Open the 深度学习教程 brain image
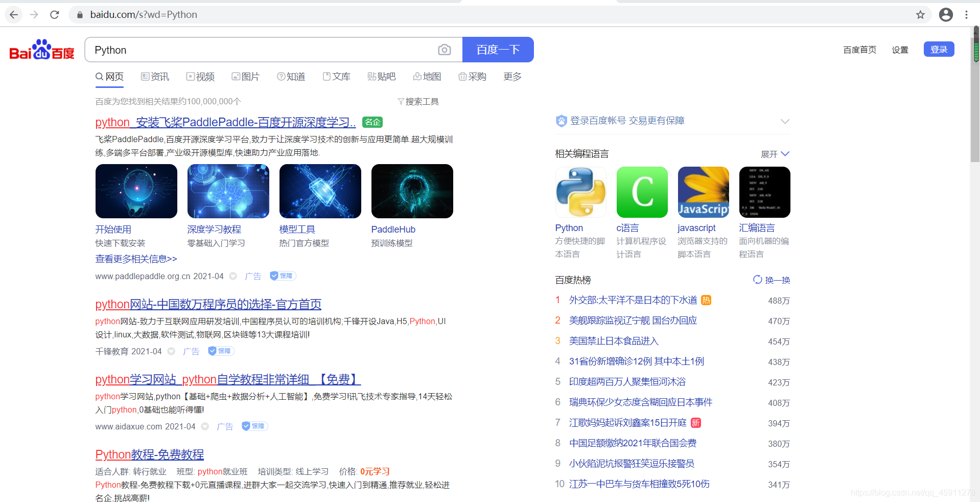The height and width of the screenshot is (502, 980). point(228,191)
